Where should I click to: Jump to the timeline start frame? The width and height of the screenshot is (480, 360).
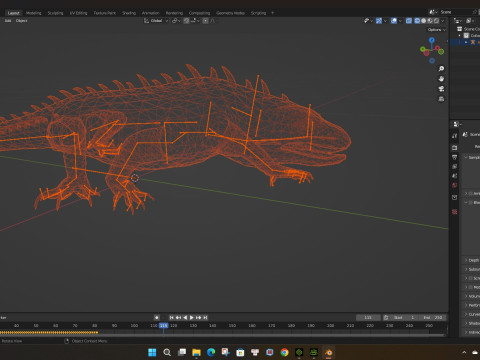pos(171,318)
